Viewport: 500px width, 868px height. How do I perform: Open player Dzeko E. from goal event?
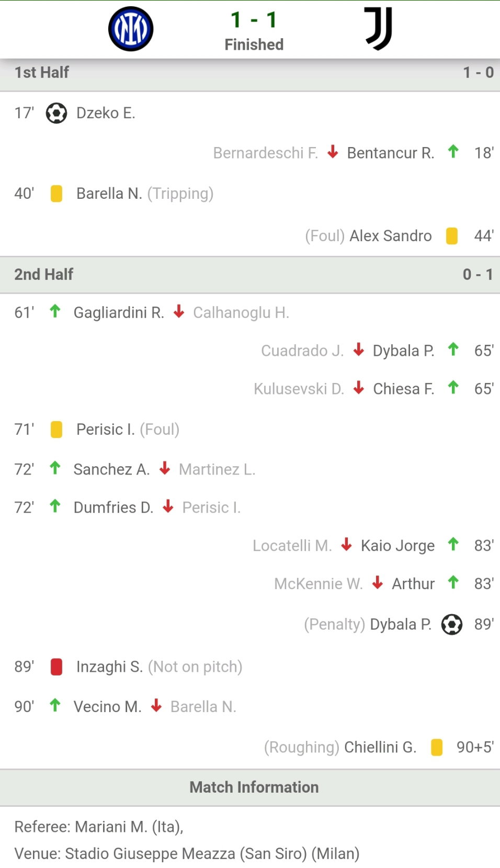(106, 113)
